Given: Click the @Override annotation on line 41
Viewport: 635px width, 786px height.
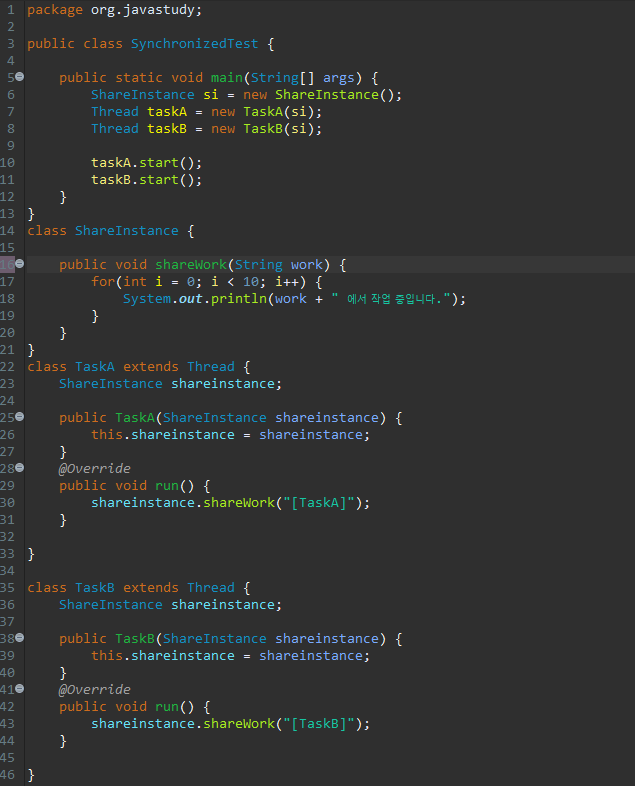Looking at the screenshot, I should [x=95, y=690].
